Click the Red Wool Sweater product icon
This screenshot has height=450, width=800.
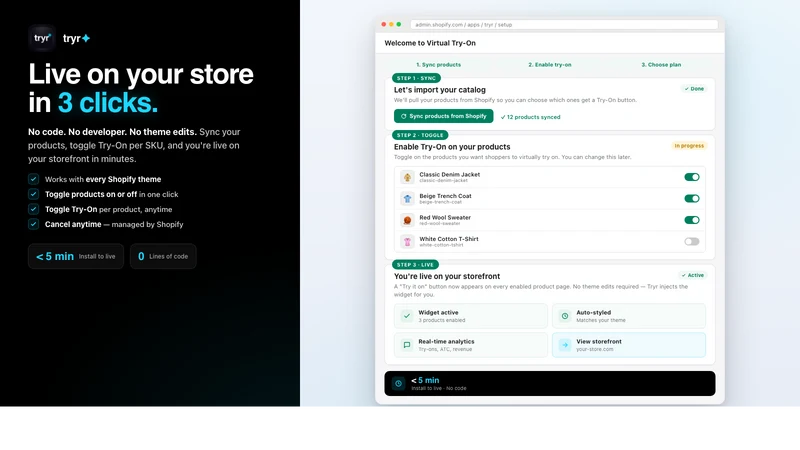[407, 220]
